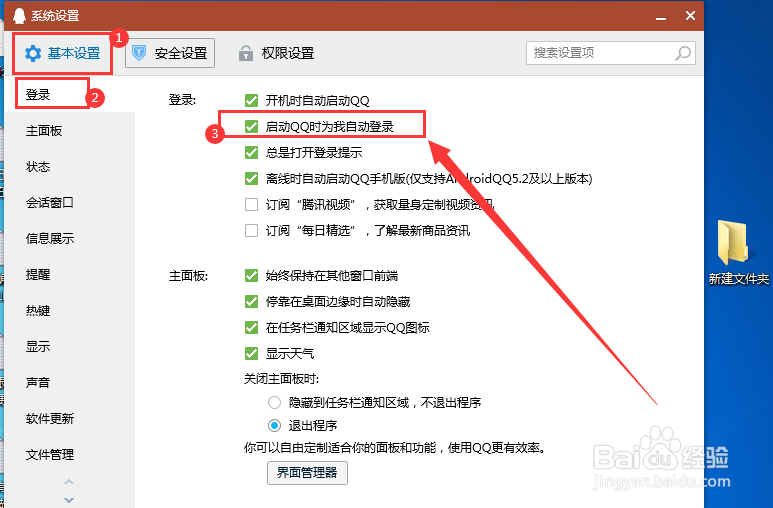The height and width of the screenshot is (508, 773).
Task: Click the 关闭主面板时 label
Action: pyautogui.click(x=281, y=379)
